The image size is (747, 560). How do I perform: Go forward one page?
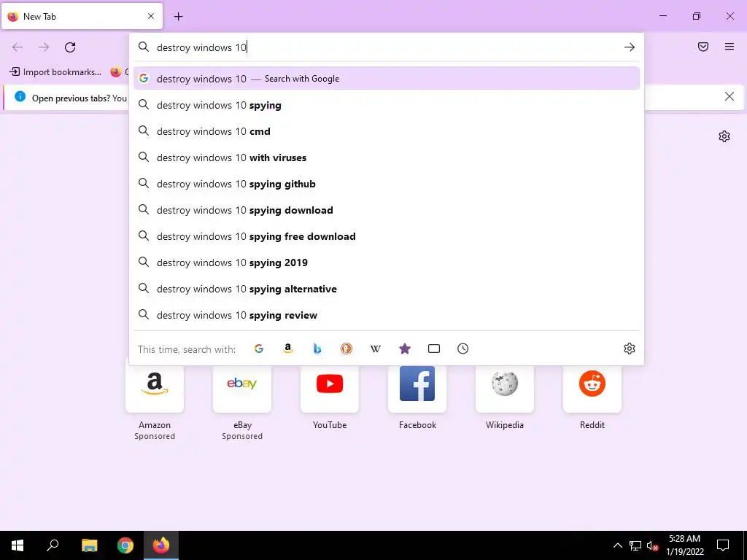[44, 47]
